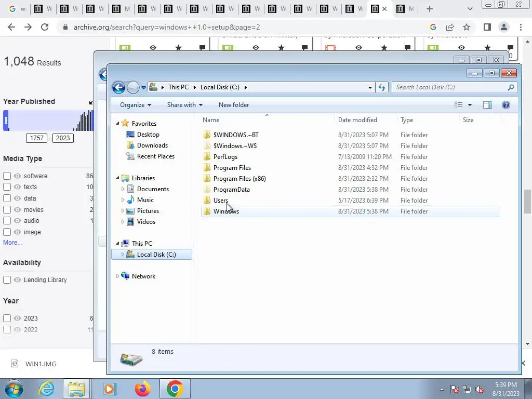Click the search magnifier in Explorer
The width and height of the screenshot is (532, 399).
(x=511, y=87)
